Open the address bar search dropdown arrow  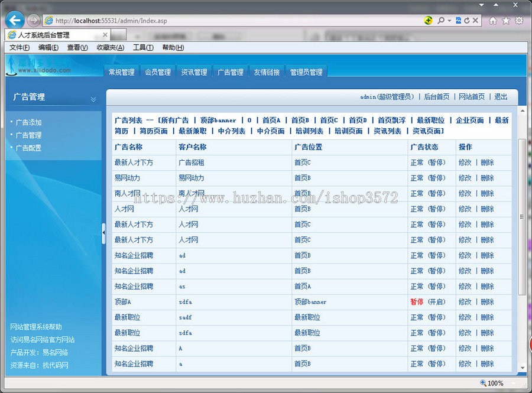click(x=449, y=20)
